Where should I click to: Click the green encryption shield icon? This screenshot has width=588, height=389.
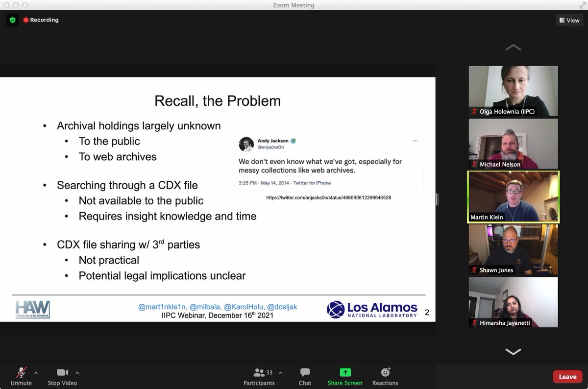(x=12, y=20)
